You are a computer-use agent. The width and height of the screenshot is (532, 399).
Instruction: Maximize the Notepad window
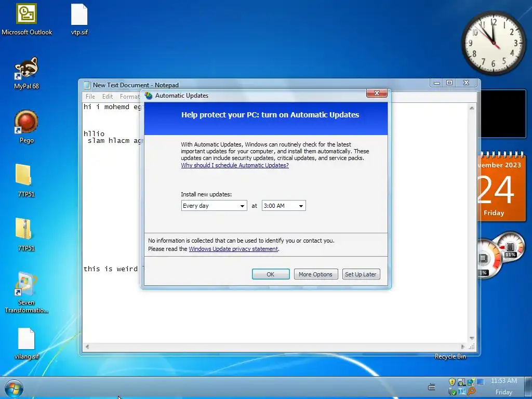[x=449, y=83]
